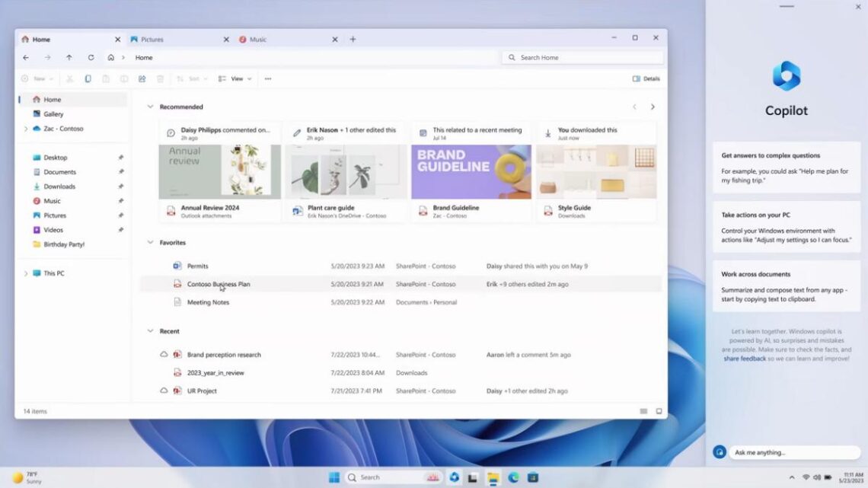Click the Copilot new topic icon
The width and height of the screenshot is (868, 488).
point(719,452)
